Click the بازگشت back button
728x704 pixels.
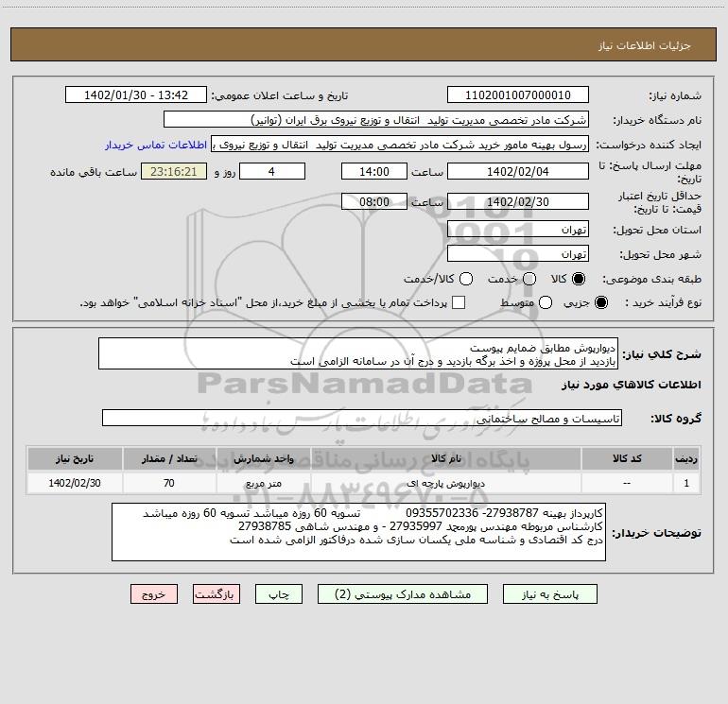pos(217,594)
